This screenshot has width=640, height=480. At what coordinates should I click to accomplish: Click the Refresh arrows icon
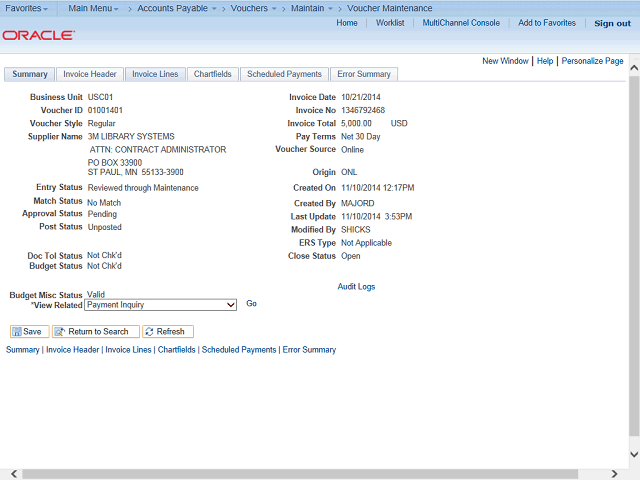(x=149, y=332)
